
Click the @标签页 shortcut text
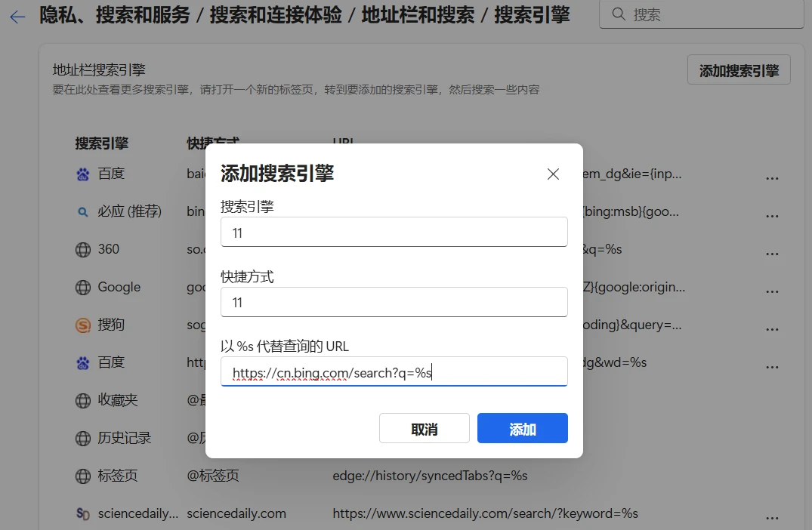point(213,476)
